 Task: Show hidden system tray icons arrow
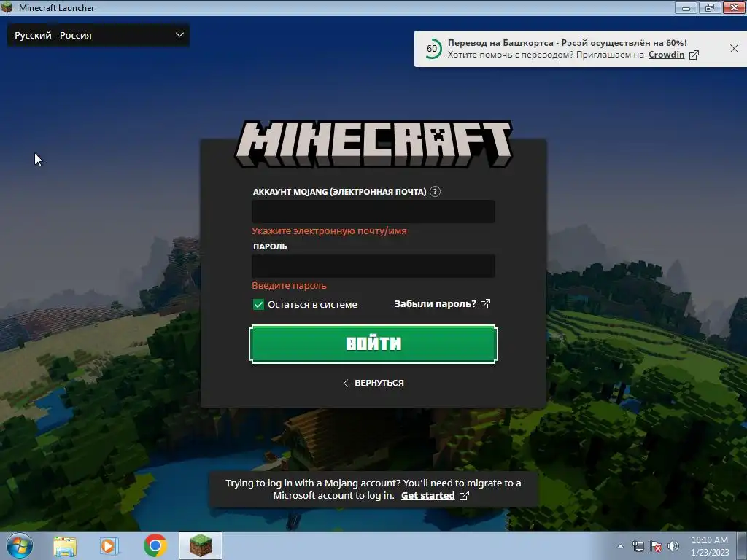pos(620,546)
